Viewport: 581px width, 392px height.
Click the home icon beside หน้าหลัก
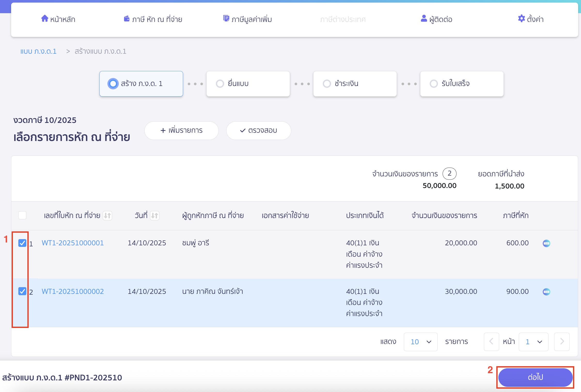[x=45, y=19]
